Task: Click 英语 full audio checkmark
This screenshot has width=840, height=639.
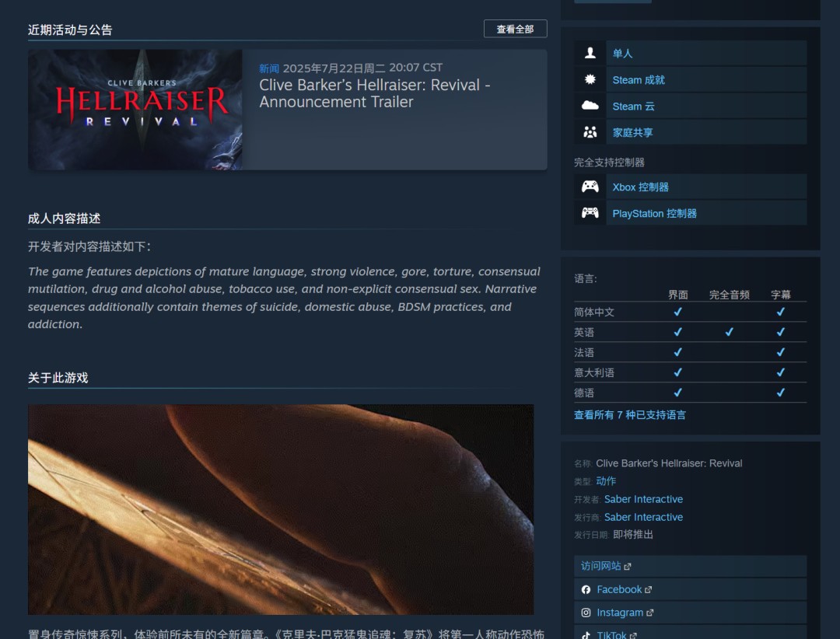Action: (x=729, y=332)
